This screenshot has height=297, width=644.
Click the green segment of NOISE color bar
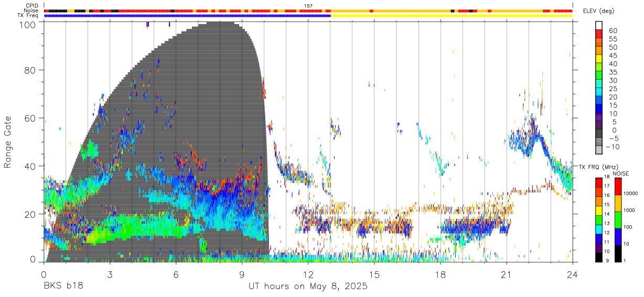pyautogui.click(x=618, y=220)
